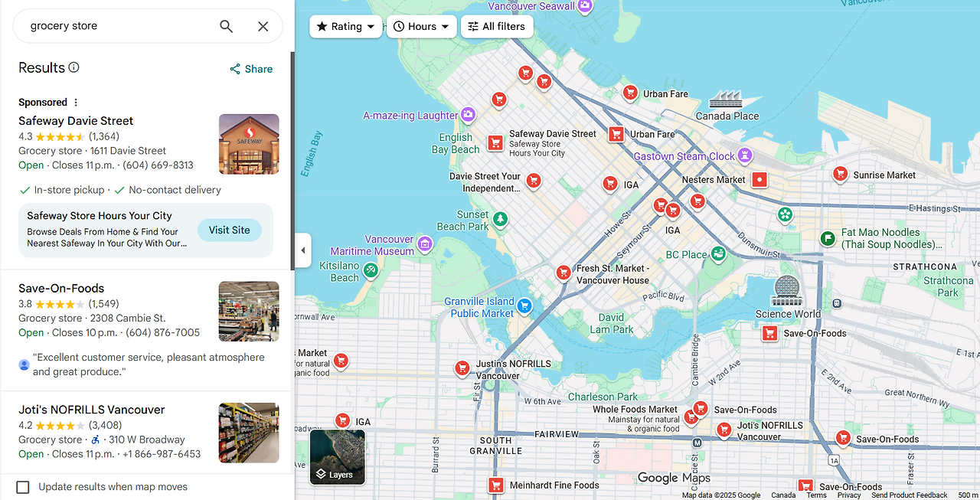This screenshot has width=980, height=500.
Task: Click the A-maze-ing Laughter marker
Action: pos(468,115)
